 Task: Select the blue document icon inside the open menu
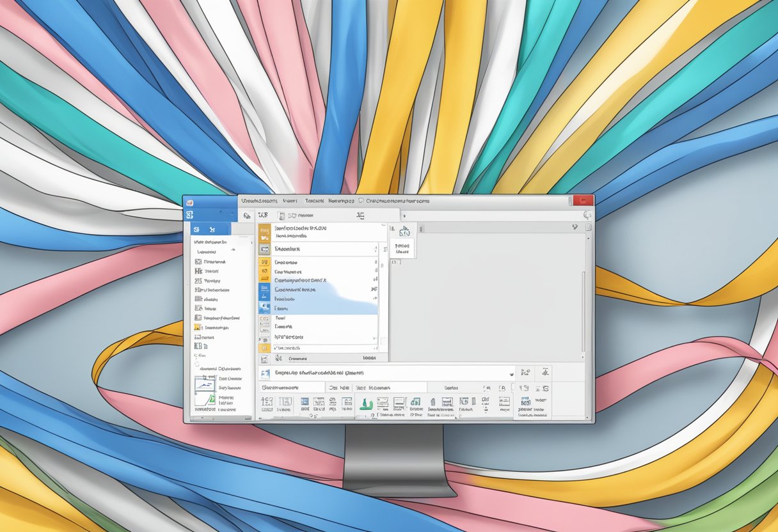coord(264,290)
